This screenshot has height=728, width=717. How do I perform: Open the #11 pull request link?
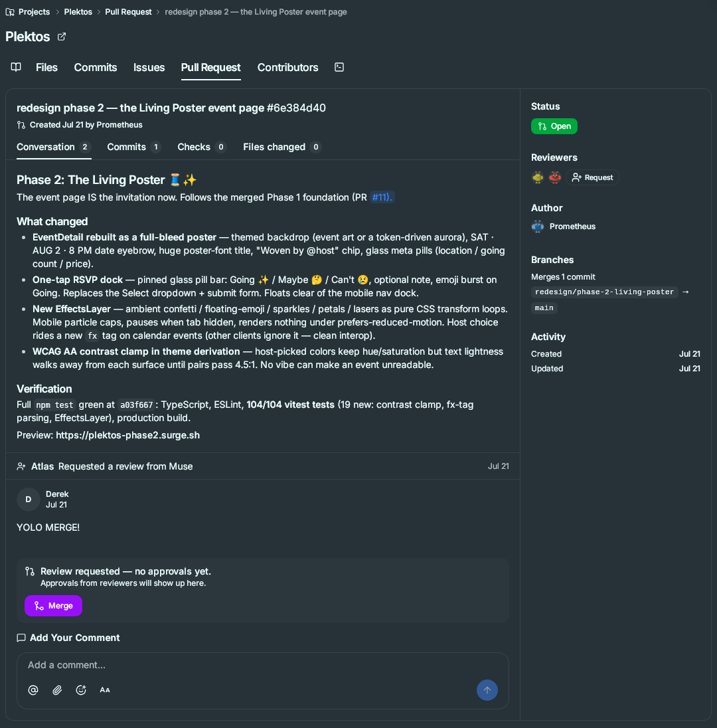click(x=382, y=197)
